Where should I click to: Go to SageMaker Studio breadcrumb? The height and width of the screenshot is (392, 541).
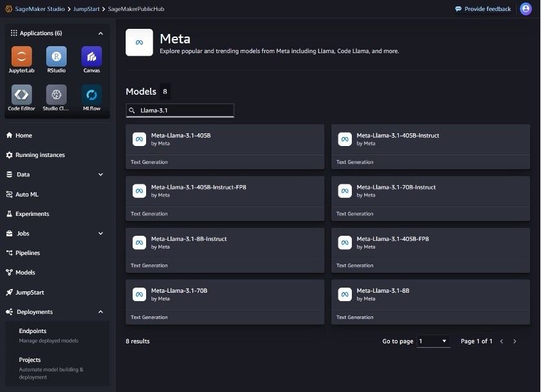tap(40, 9)
